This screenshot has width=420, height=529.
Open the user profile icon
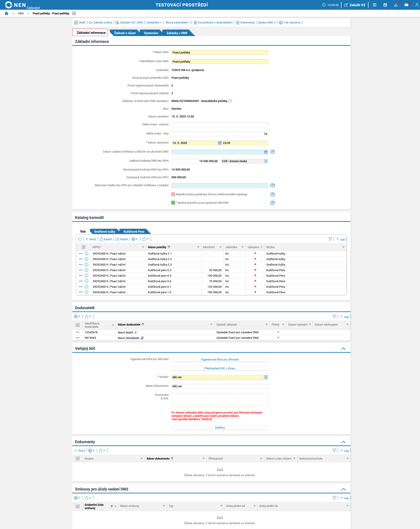point(417,5)
